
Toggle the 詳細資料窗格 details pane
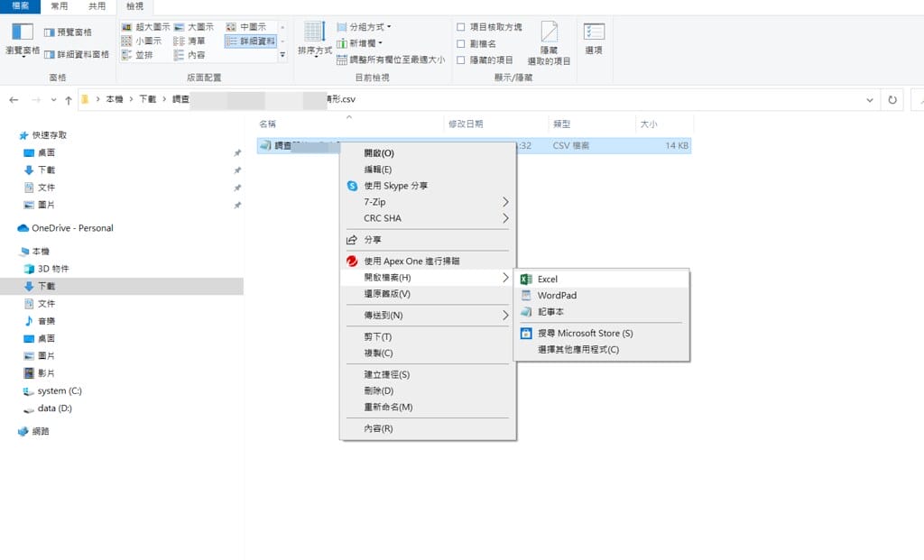[x=77, y=54]
